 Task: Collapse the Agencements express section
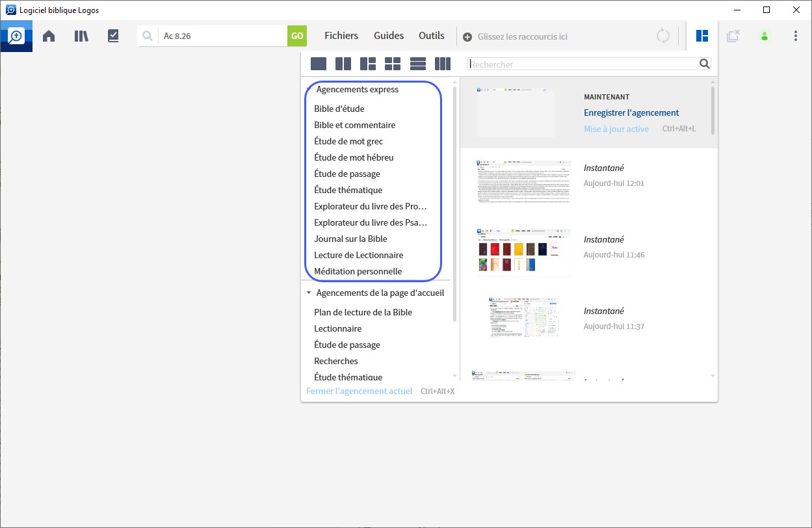point(309,90)
